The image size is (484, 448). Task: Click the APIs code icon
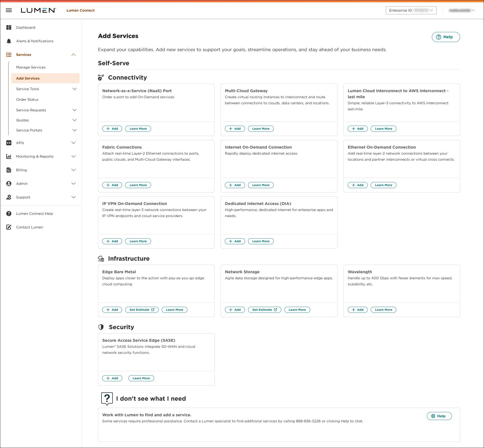click(x=9, y=143)
